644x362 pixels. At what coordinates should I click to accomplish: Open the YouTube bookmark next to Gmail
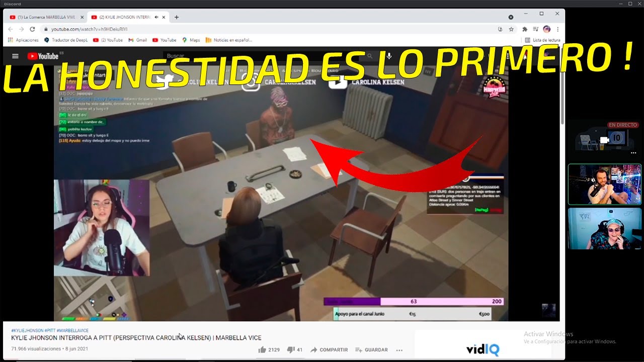point(165,40)
